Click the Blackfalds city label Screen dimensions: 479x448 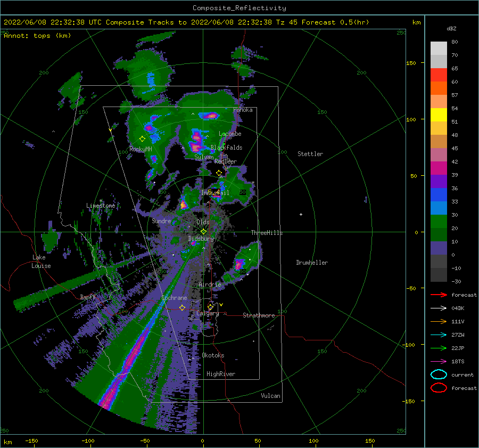click(226, 148)
